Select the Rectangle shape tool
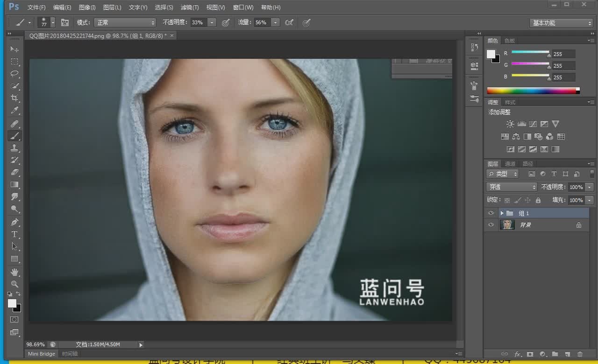 point(14,259)
